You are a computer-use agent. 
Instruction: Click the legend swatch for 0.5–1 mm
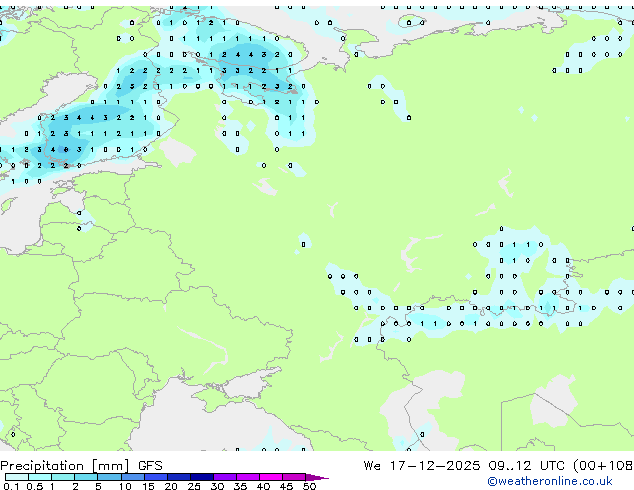pos(40,477)
